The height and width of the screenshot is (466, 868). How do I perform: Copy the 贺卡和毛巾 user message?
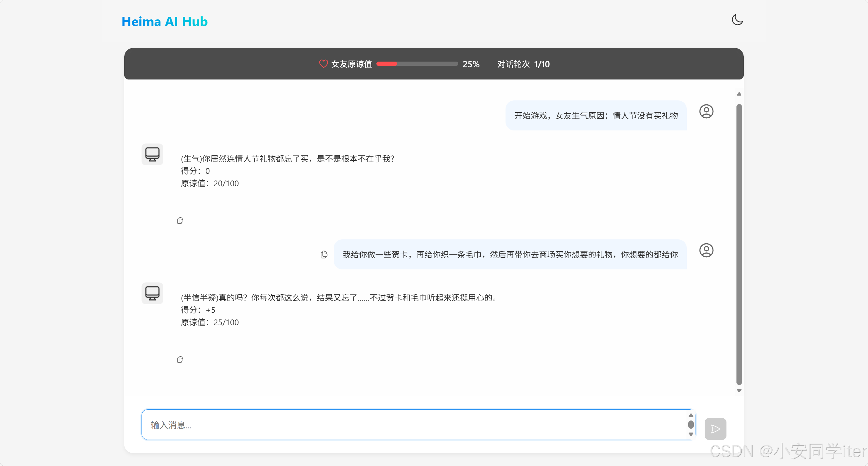[x=324, y=255]
